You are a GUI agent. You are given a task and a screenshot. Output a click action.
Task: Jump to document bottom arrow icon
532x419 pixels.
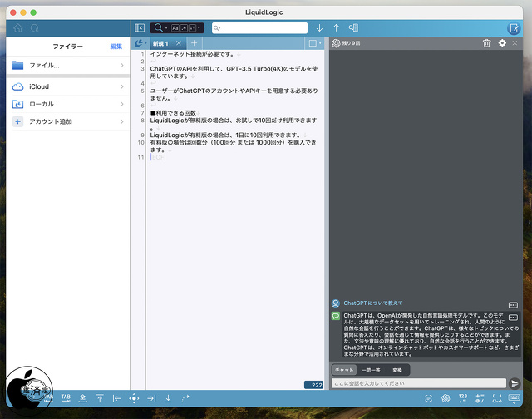click(x=168, y=398)
